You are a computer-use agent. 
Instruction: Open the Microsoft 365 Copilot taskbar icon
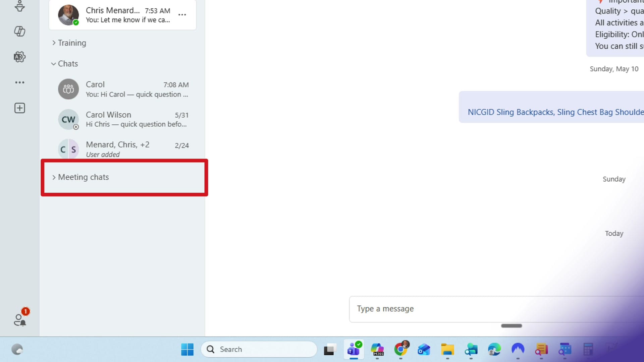(377, 350)
